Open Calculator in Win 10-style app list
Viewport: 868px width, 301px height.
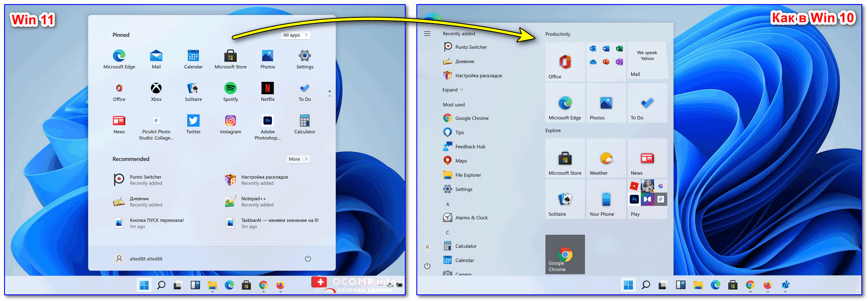[460, 246]
